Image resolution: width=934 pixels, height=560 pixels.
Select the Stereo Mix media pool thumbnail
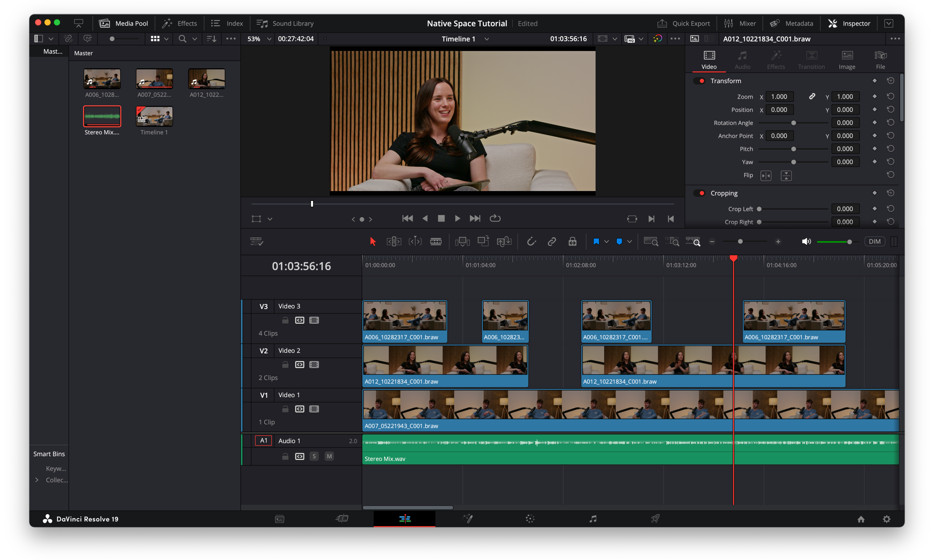[x=102, y=116]
